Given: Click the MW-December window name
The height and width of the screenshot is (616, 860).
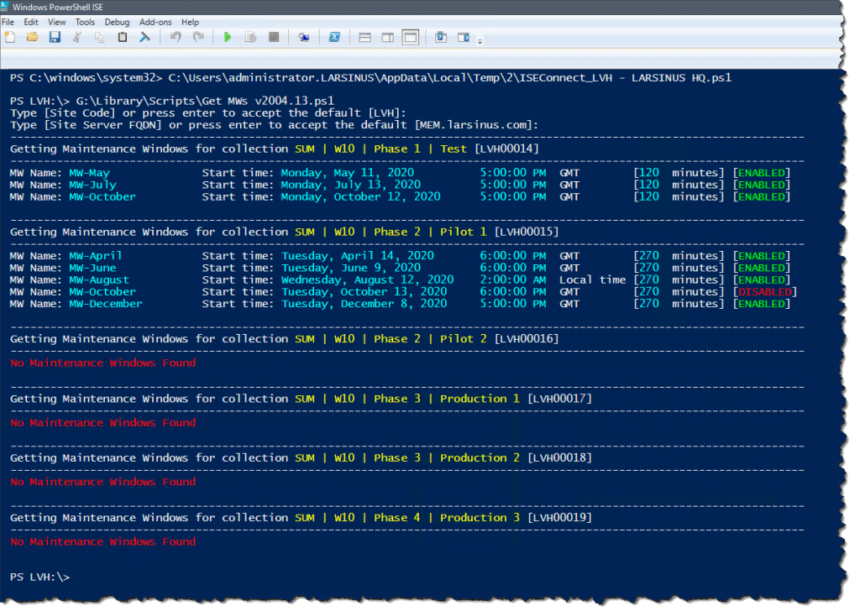Looking at the screenshot, I should coord(106,304).
